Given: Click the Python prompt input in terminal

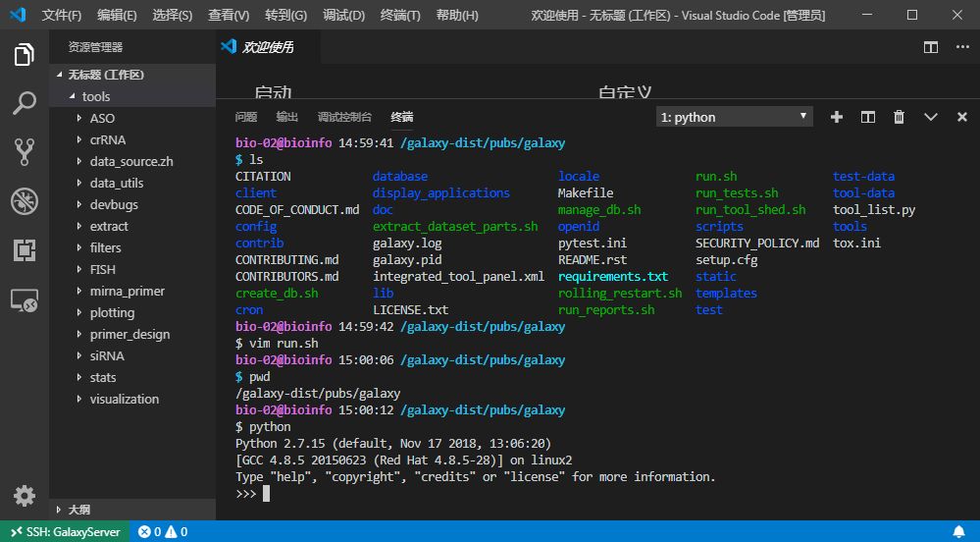Looking at the screenshot, I should pos(266,494).
